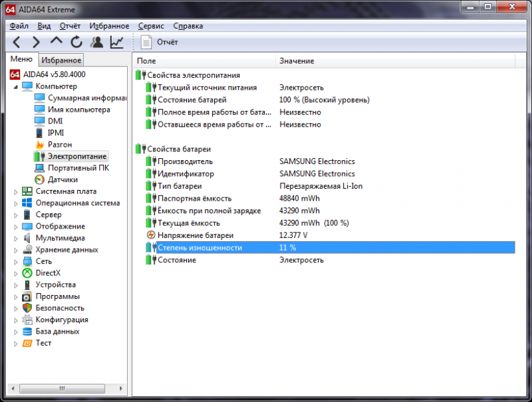Image resolution: width=532 pixels, height=402 pixels.
Task: Click the Отчёт report toolbar button
Action: click(160, 43)
